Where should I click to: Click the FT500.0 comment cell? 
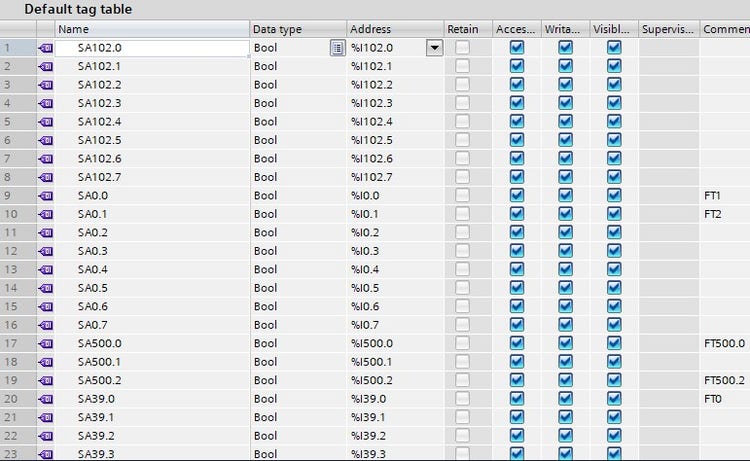point(725,344)
